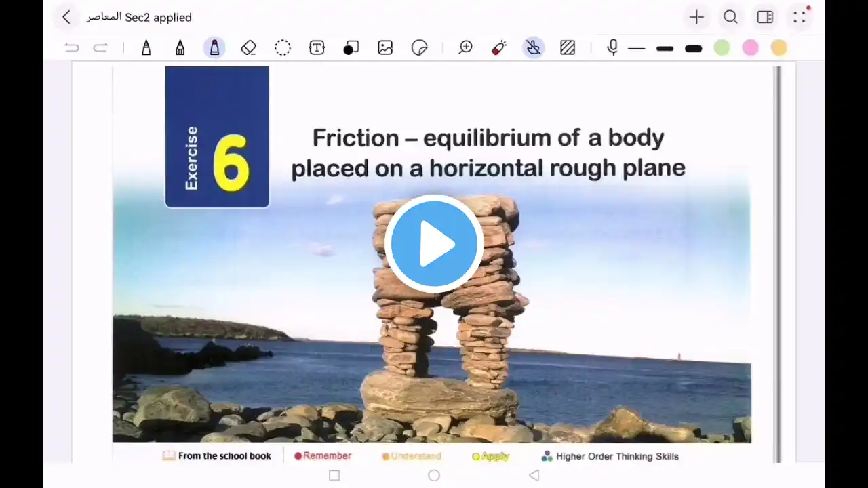Select the laser pointer tool
This screenshot has width=868, height=488.
tap(499, 47)
